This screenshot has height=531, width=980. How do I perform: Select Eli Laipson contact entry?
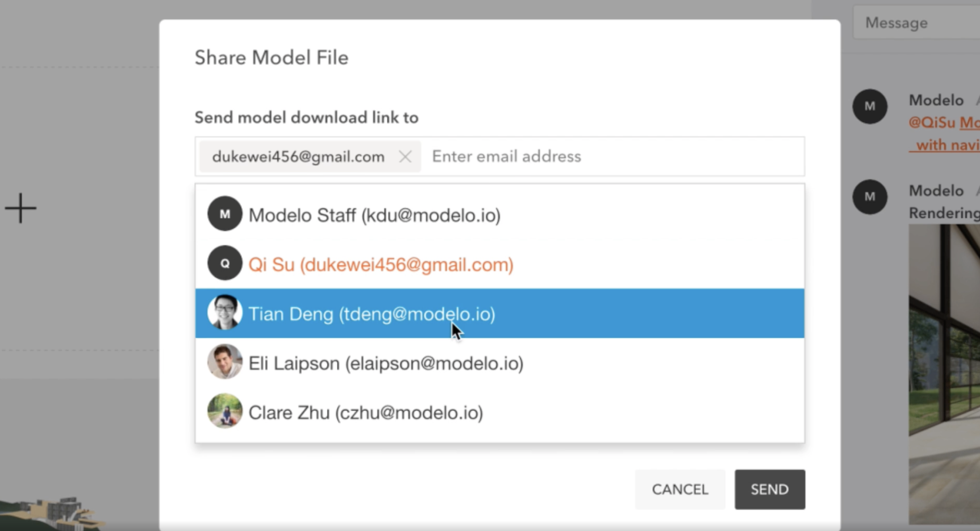click(x=386, y=363)
